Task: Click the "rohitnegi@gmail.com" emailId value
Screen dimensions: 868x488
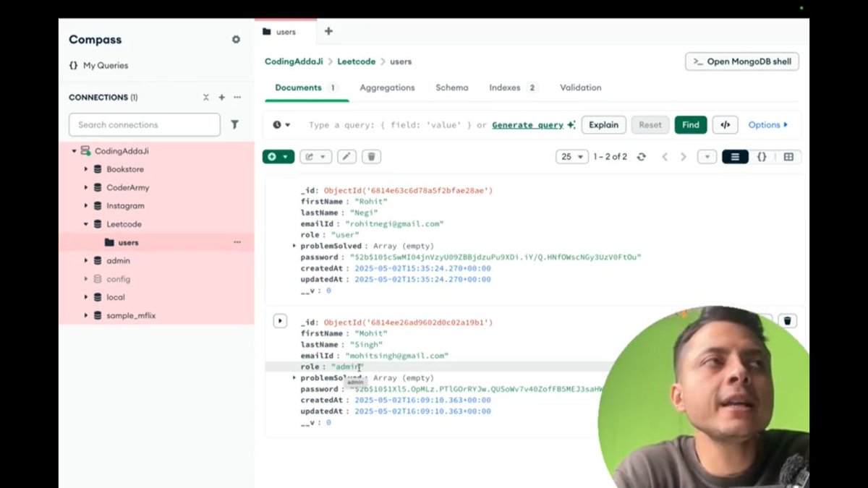Action: tap(394, 224)
